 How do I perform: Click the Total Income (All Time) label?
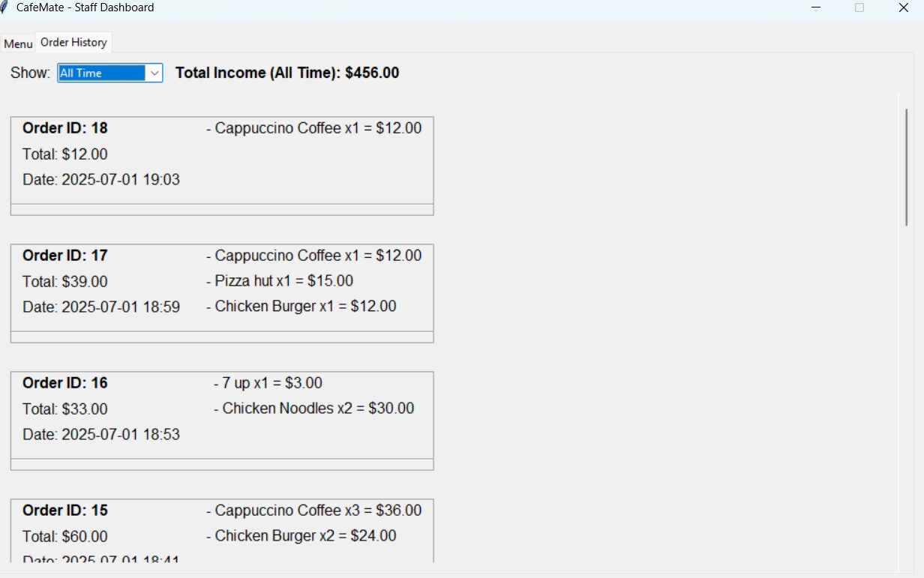point(287,73)
